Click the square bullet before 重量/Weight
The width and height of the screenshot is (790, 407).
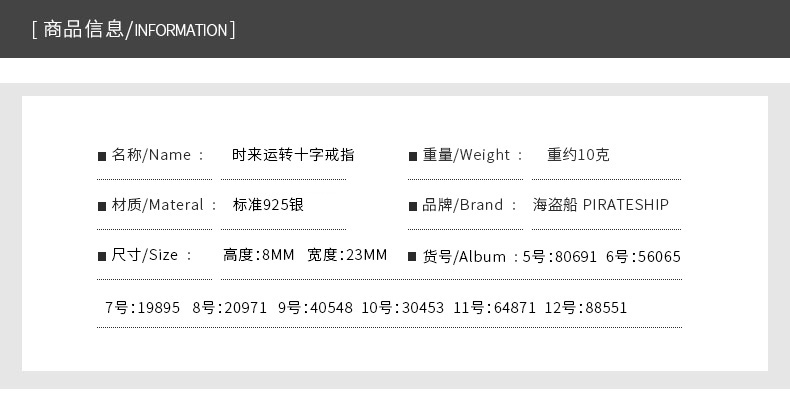tap(413, 156)
